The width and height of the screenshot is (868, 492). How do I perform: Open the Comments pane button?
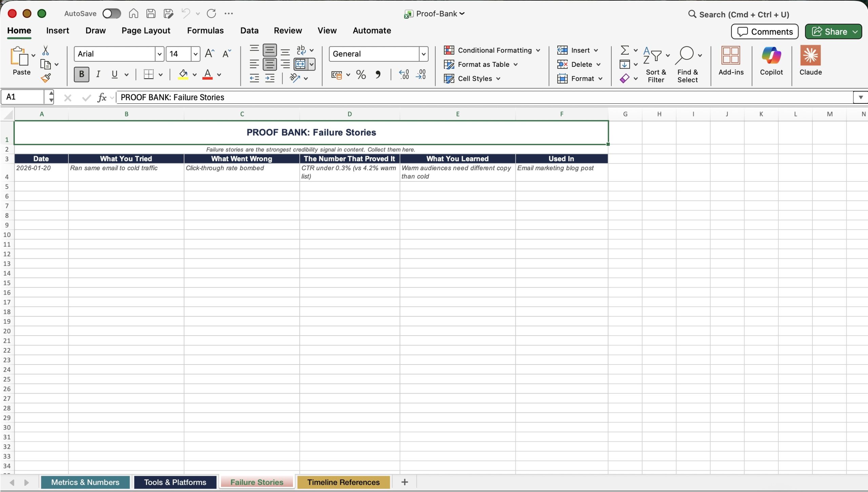click(x=765, y=32)
